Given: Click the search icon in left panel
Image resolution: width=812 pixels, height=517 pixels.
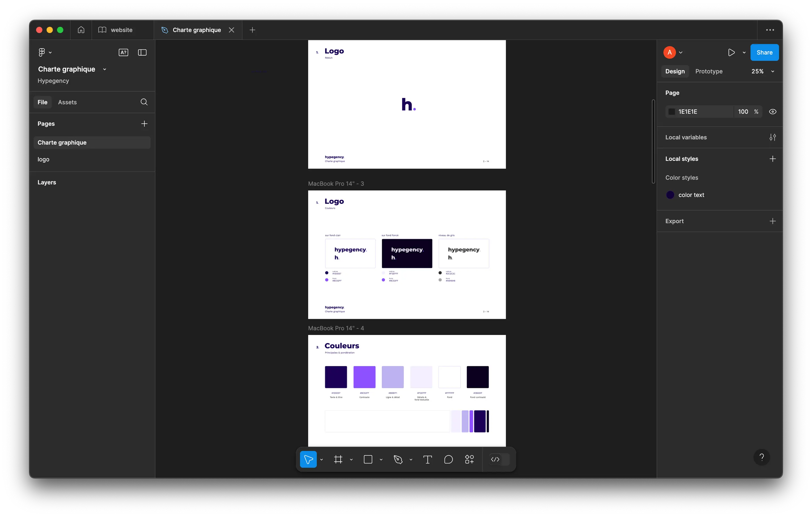Looking at the screenshot, I should (144, 102).
